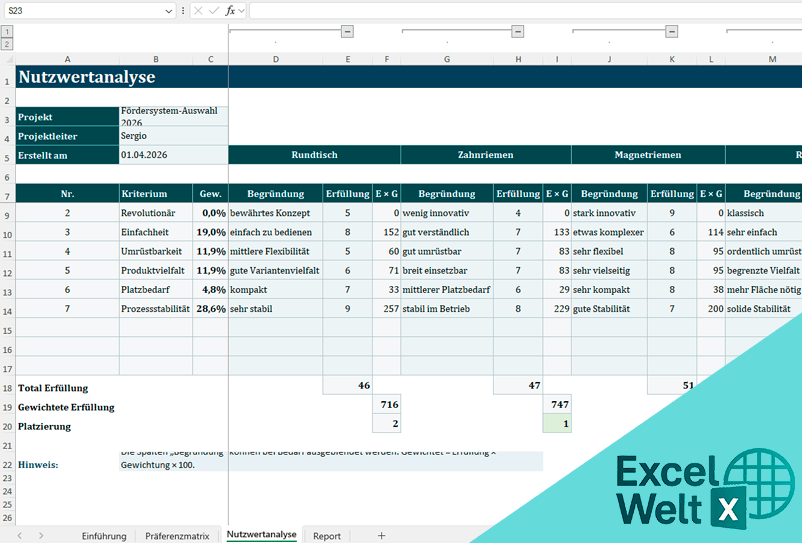Collapse the Magnetriemen column group

coord(672,31)
